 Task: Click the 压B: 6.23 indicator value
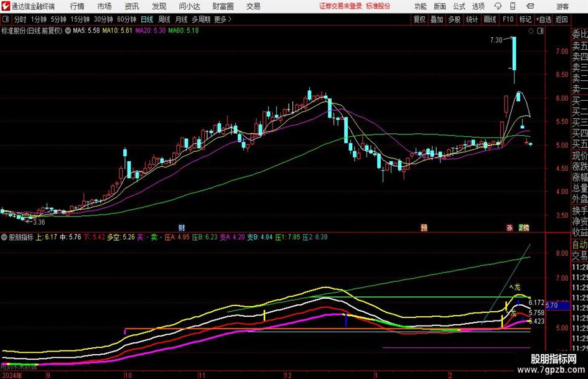(205, 237)
